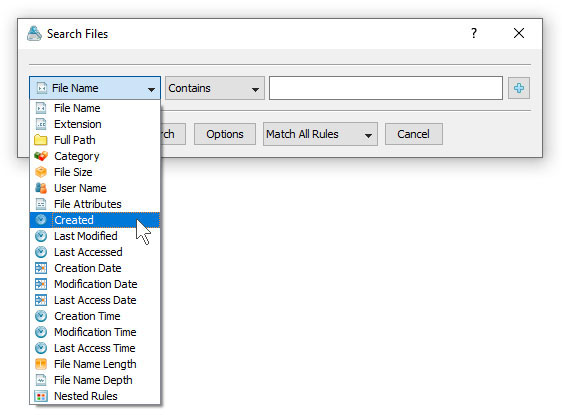Choose the User Name entry
This screenshot has width=562, height=415.
(95, 188)
